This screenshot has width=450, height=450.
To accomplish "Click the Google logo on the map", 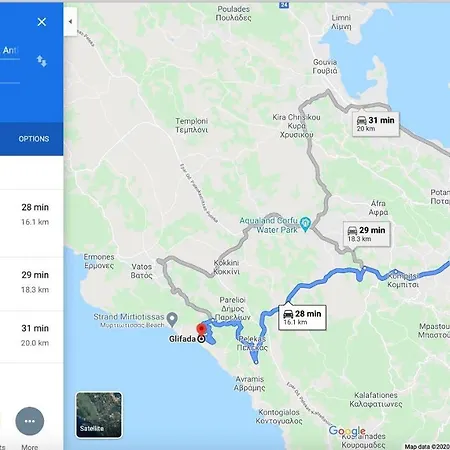I will point(347,431).
